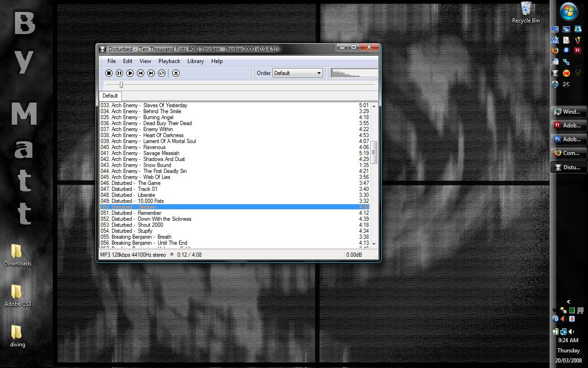Select track 041 Savage Messiah
588x368 pixels.
coord(235,153)
